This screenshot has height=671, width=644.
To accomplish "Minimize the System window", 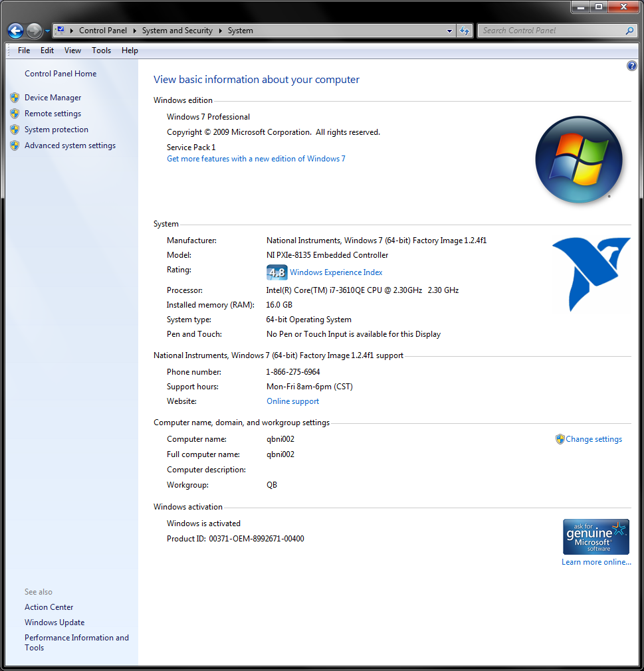I will click(581, 7).
